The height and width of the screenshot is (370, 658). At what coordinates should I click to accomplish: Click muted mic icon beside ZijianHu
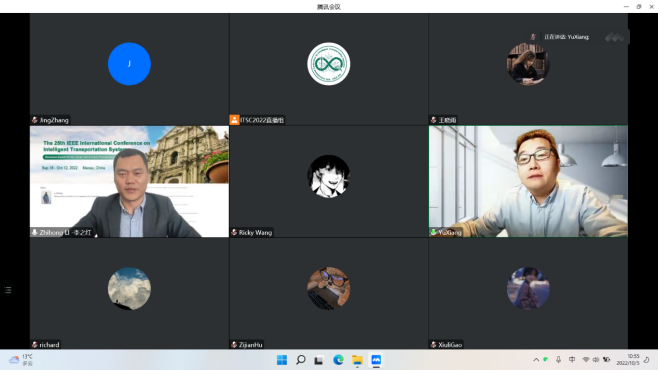click(x=234, y=345)
